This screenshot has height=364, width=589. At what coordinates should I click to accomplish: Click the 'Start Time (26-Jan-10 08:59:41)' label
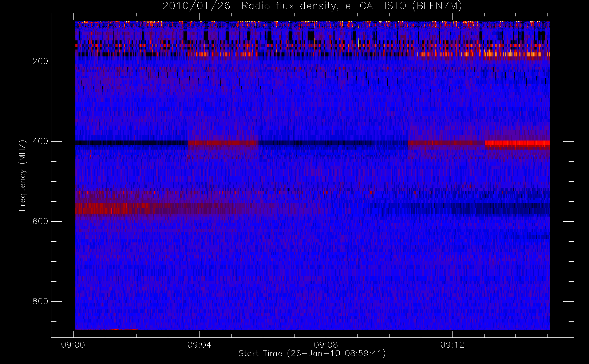[312, 353]
